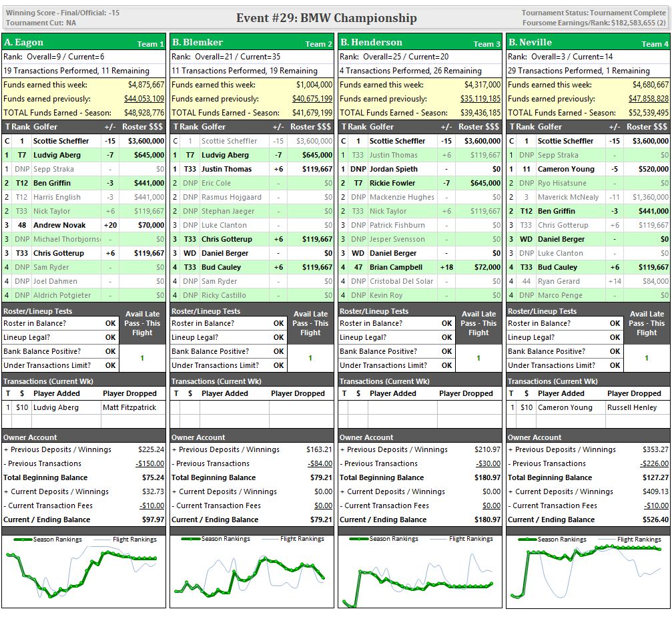Click the Foursome Earnings/Rank header text
Image resolution: width=672 pixels, height=621 pixels.
tap(593, 23)
